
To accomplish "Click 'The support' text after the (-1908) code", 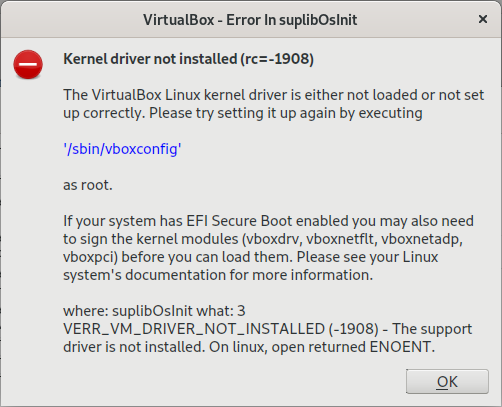I will pos(432,329).
